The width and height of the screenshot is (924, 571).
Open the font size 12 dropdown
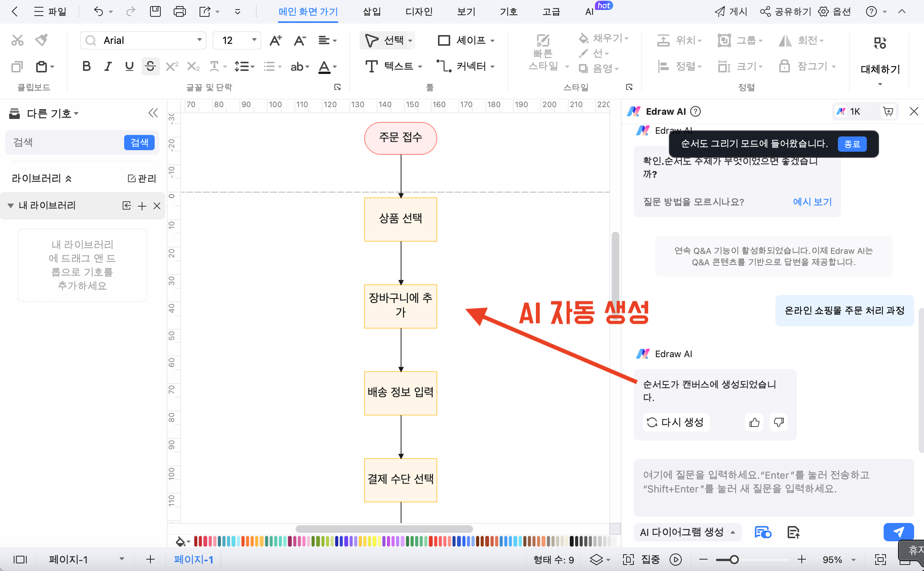(x=254, y=40)
